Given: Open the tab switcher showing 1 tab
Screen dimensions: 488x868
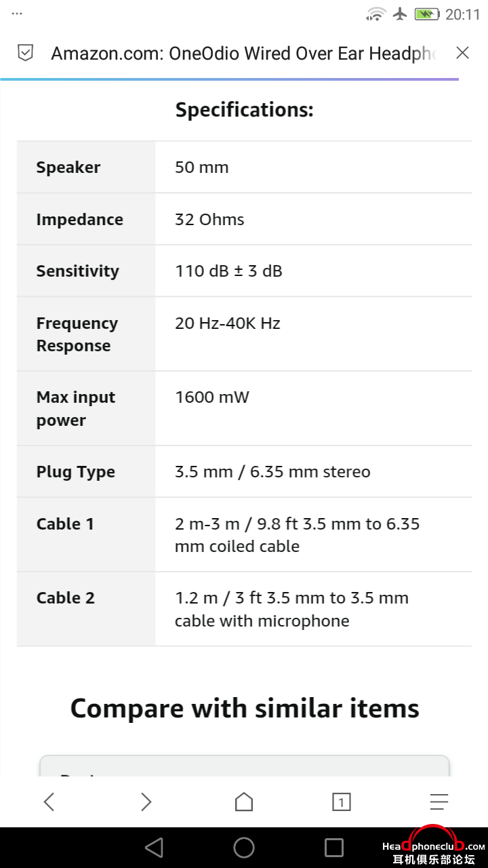Looking at the screenshot, I should (341, 802).
